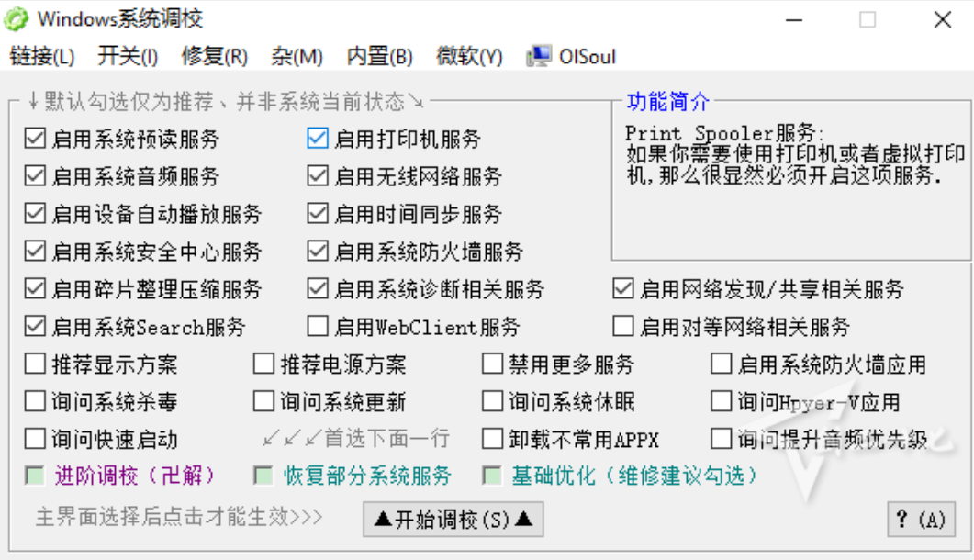The height and width of the screenshot is (560, 974).
Task: Check 卸载不常用APPX
Action: pos(491,439)
